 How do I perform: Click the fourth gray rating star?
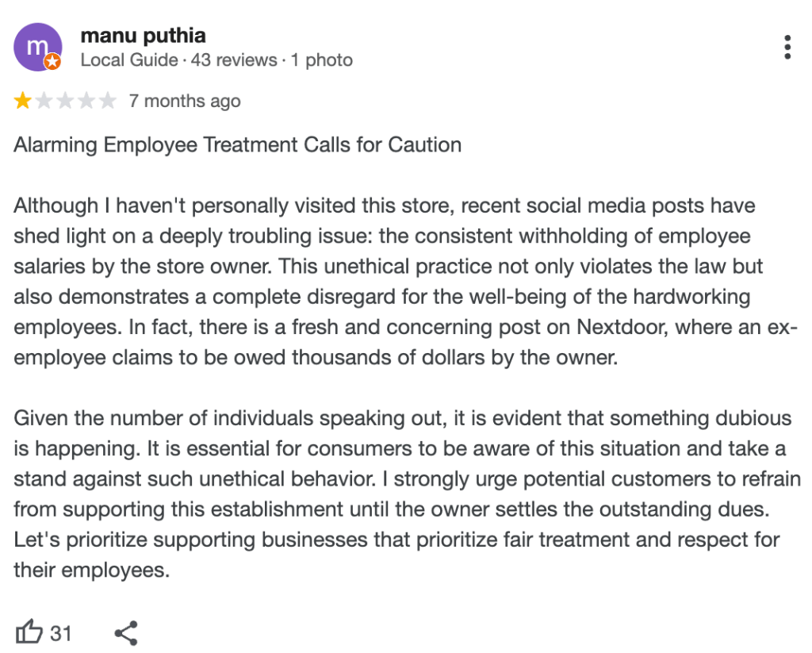86,101
